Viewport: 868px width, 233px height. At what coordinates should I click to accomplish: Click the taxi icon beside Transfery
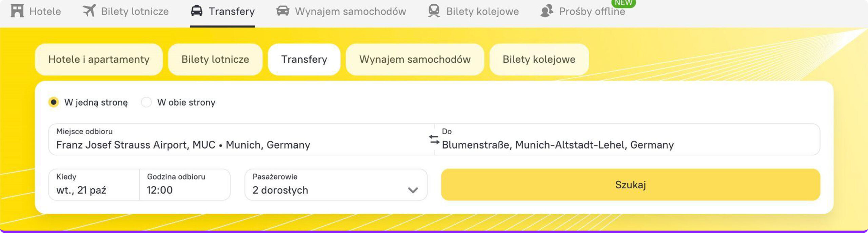tap(197, 11)
